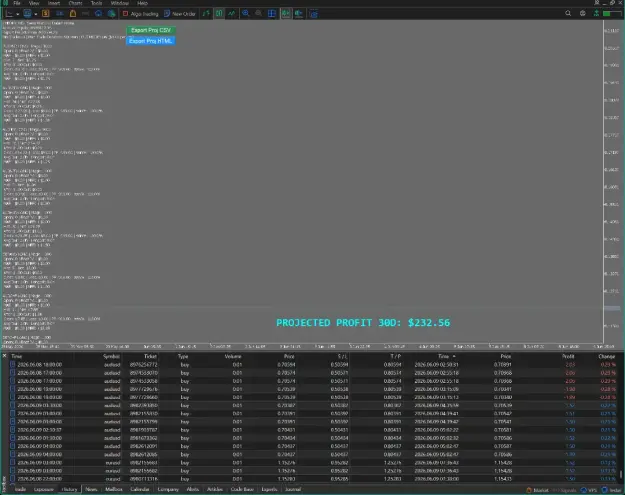Expand the timeframe selector dropdown arrow
The image size is (625, 495).
coord(35,14)
